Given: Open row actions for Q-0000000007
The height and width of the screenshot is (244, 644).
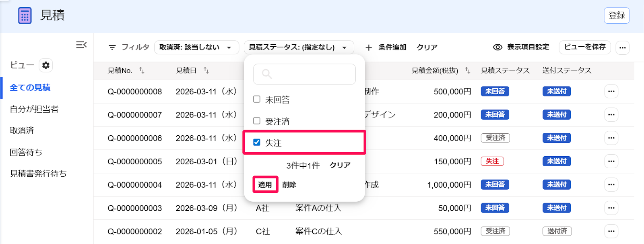Looking at the screenshot, I should pos(611,115).
